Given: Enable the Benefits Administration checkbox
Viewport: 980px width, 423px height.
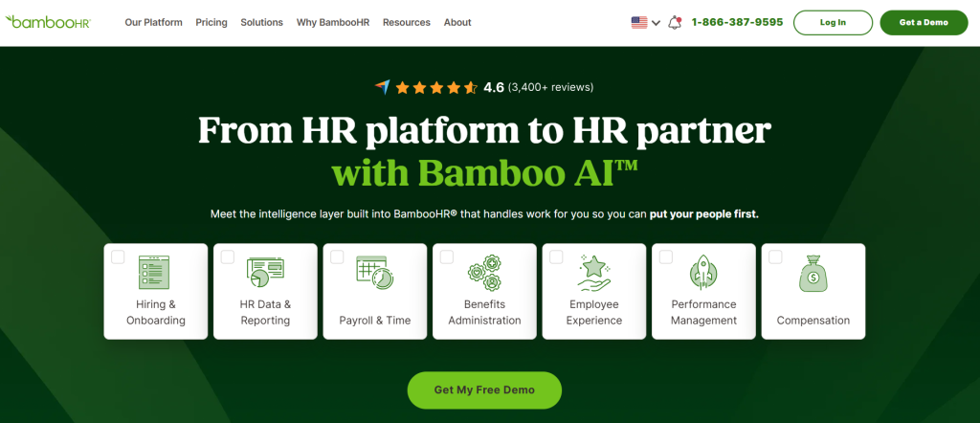Looking at the screenshot, I should point(446,256).
